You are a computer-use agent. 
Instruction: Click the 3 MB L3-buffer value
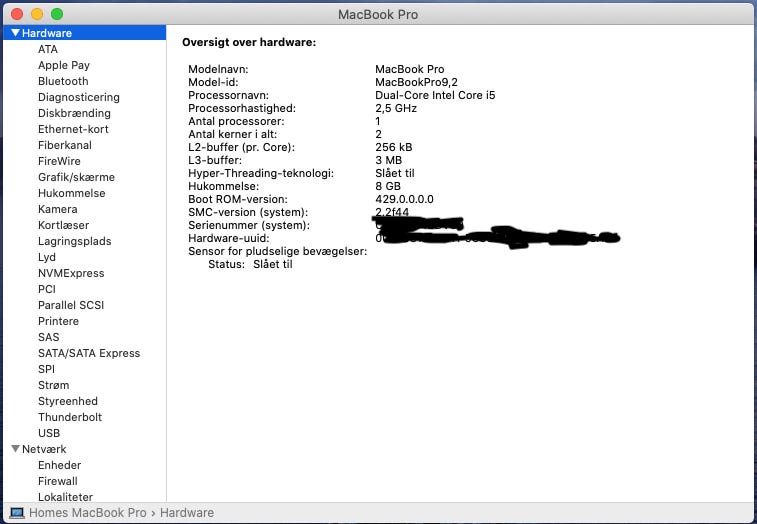(x=388, y=160)
